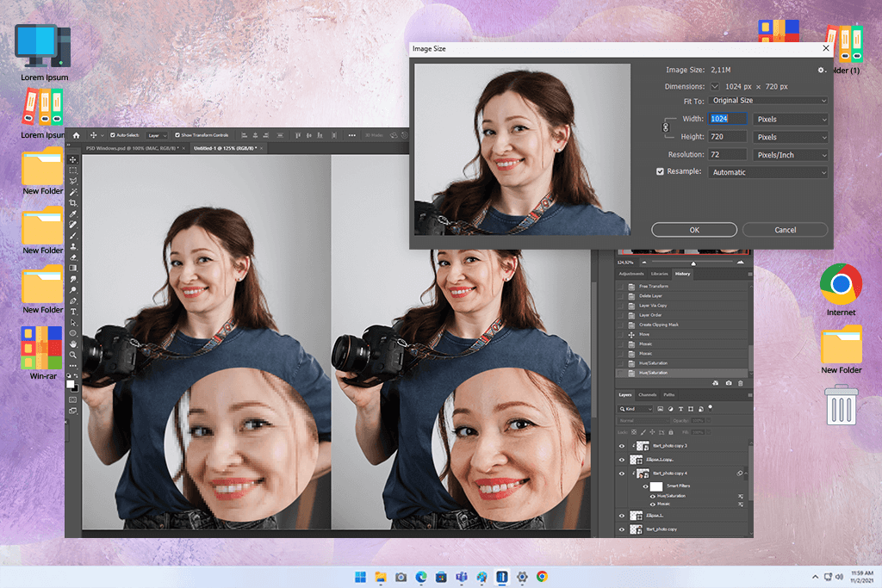The height and width of the screenshot is (588, 882).
Task: Hide the start_photo copy 3 layer
Action: [622, 446]
